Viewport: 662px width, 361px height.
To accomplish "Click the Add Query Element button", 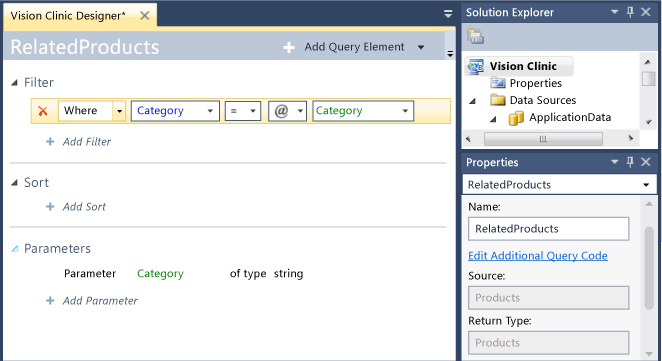I will [354, 47].
